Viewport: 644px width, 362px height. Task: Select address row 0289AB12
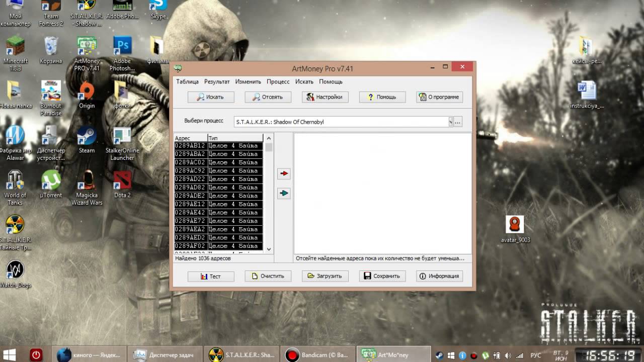pyautogui.click(x=218, y=146)
